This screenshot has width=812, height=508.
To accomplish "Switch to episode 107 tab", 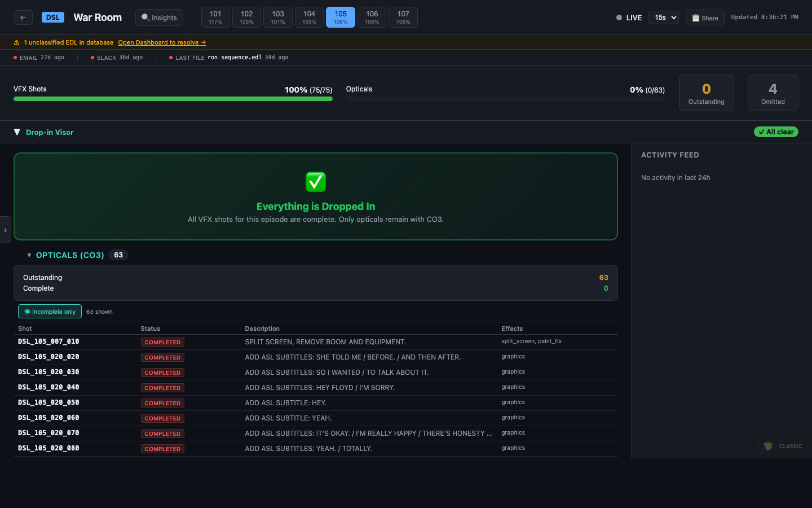I will pos(403,17).
